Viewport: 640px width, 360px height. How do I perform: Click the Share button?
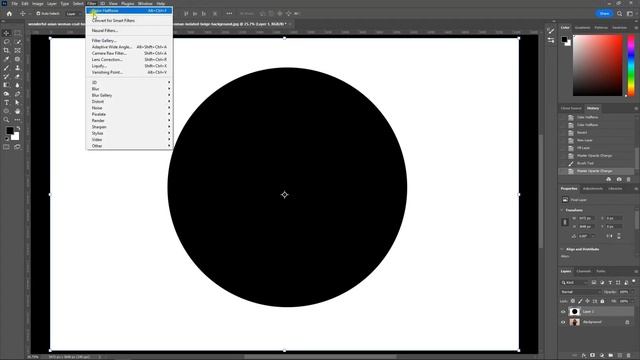pos(604,13)
